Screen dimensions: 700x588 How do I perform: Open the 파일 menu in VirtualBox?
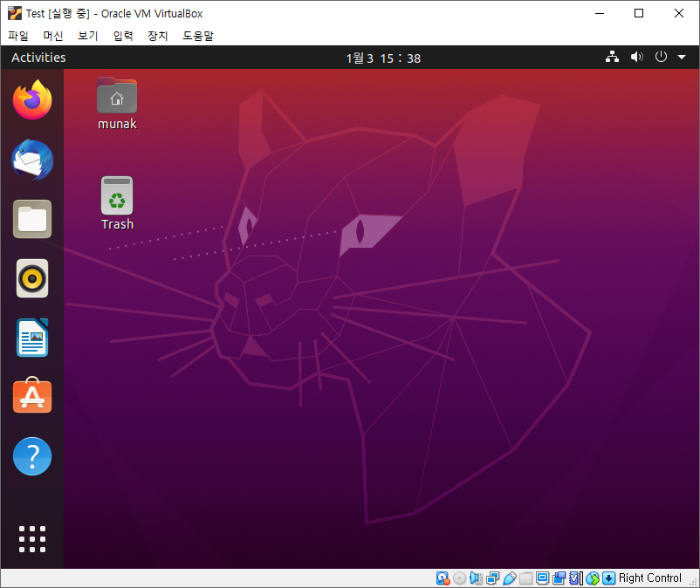pos(17,36)
